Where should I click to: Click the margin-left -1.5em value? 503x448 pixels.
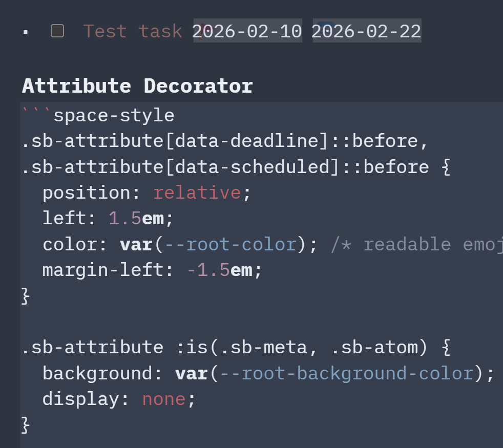click(x=219, y=270)
